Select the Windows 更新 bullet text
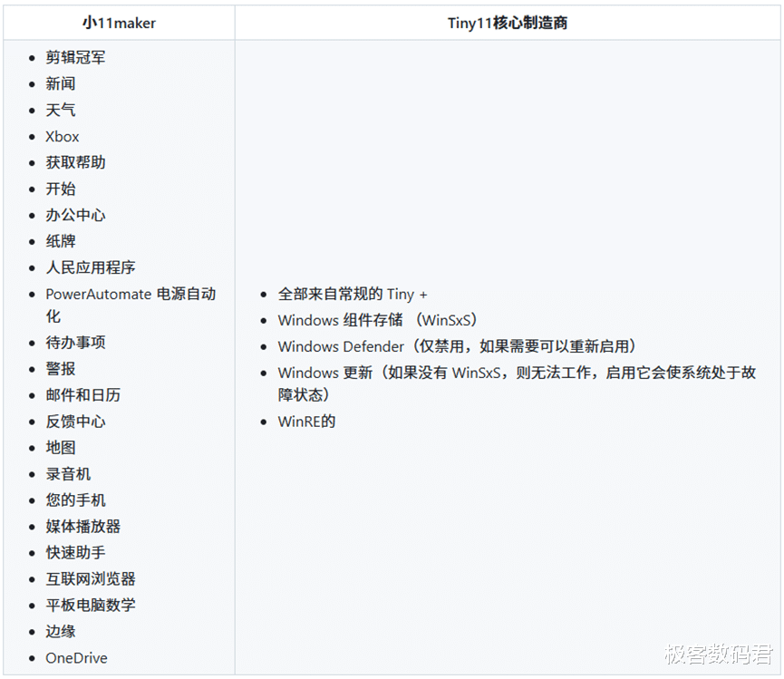 517,383
